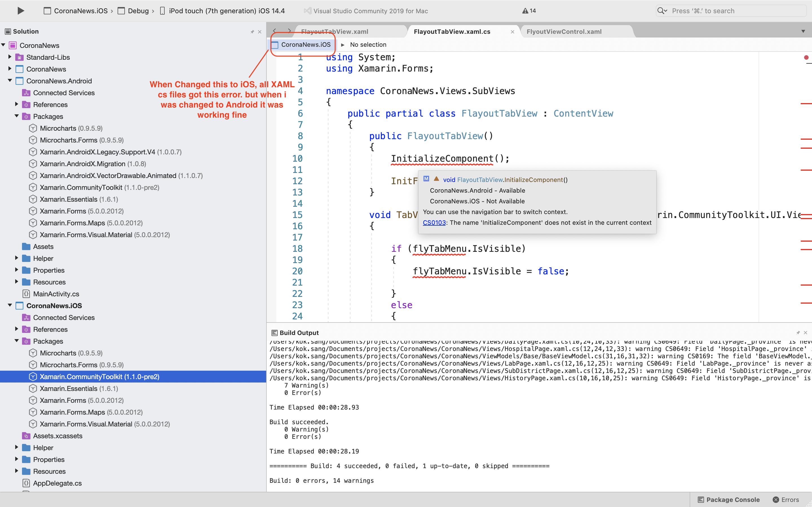Click the CS0103 error code link

click(x=434, y=222)
